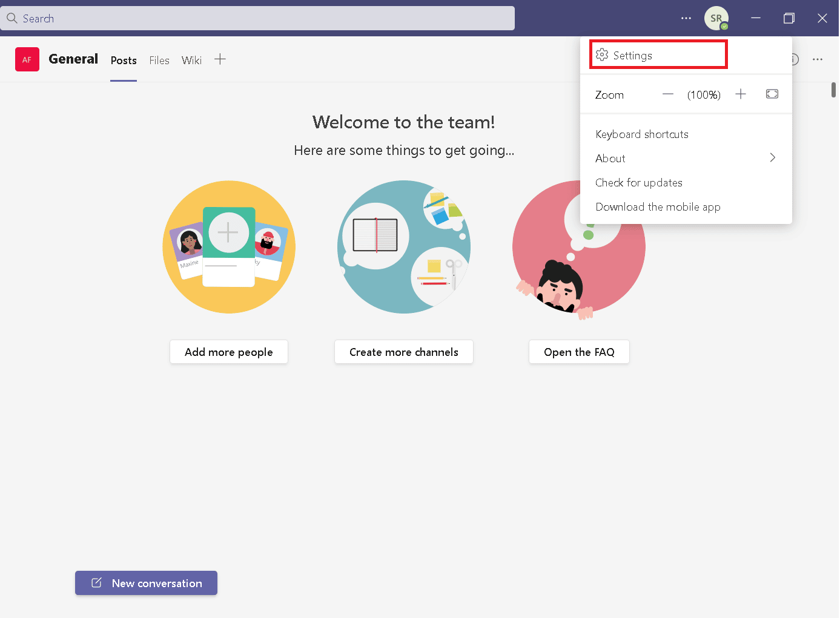Click the zoom percentage (100%) value
Screen dimensions: 840x618
pos(704,95)
